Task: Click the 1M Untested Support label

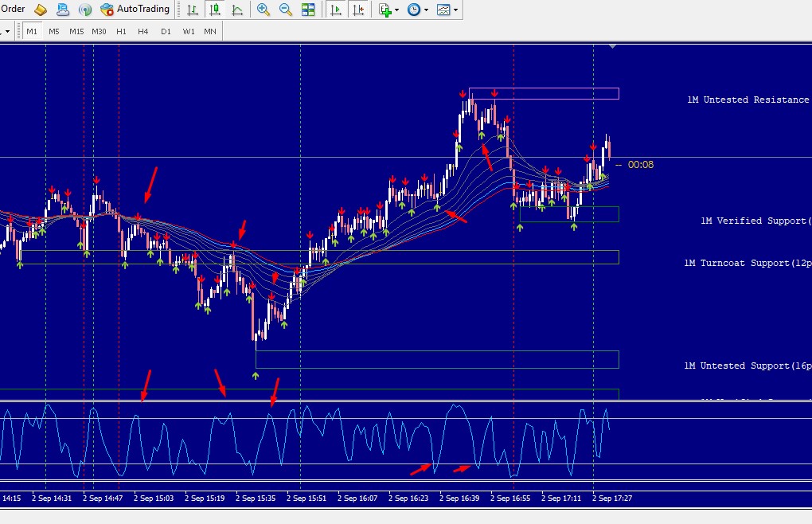Action: coord(748,365)
